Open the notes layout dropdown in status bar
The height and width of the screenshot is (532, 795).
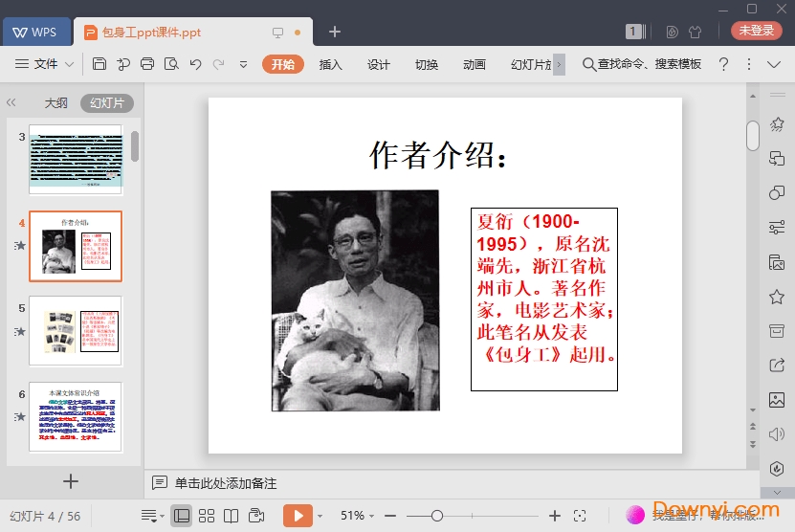(x=153, y=516)
